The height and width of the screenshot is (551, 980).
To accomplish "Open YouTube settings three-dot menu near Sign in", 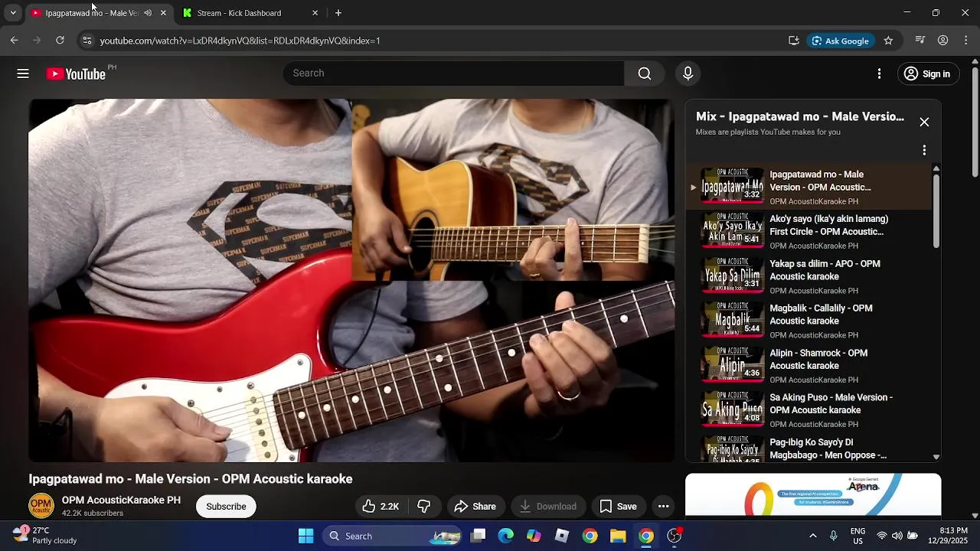I will (879, 73).
